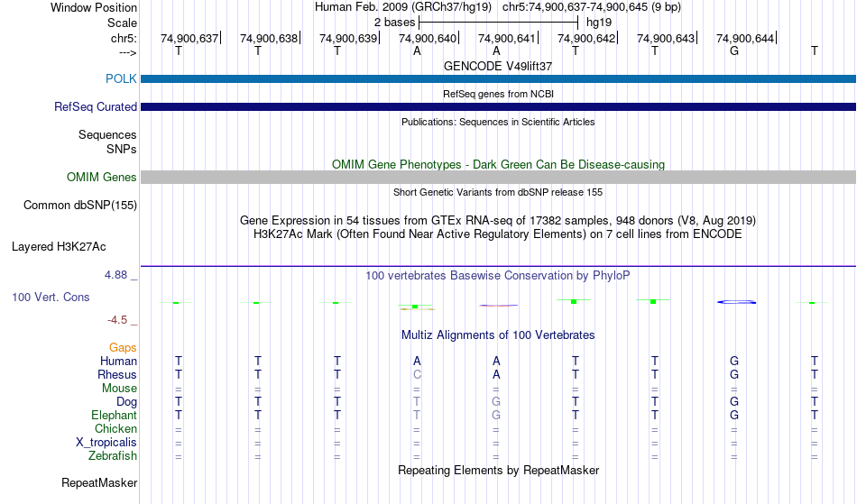Click Repeating Elements by RepeatMasker title
This screenshot has height=504, width=857.
tap(498, 470)
